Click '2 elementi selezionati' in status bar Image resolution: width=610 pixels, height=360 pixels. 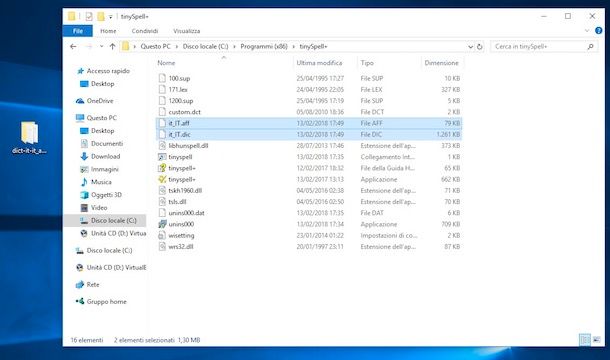[144, 340]
